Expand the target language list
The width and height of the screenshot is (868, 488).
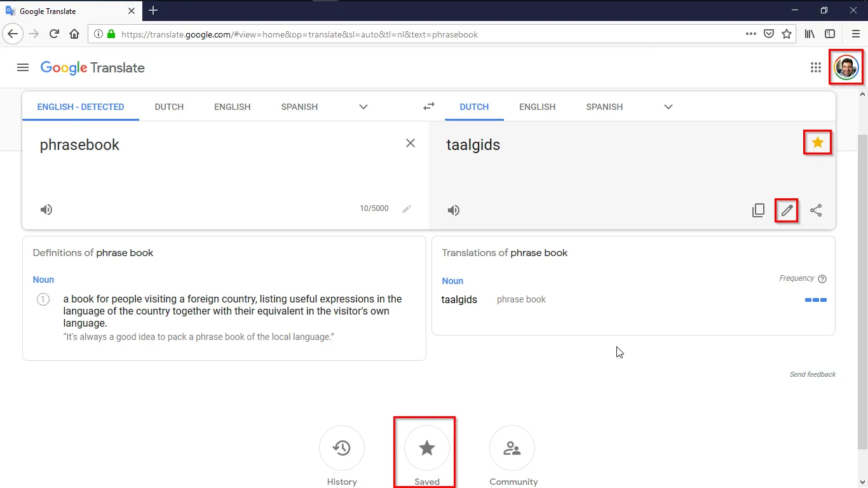pyautogui.click(x=668, y=107)
